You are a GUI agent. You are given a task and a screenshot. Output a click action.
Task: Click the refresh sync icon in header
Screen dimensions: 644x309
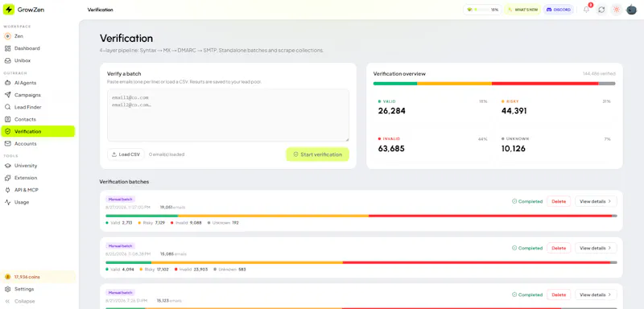[601, 10]
